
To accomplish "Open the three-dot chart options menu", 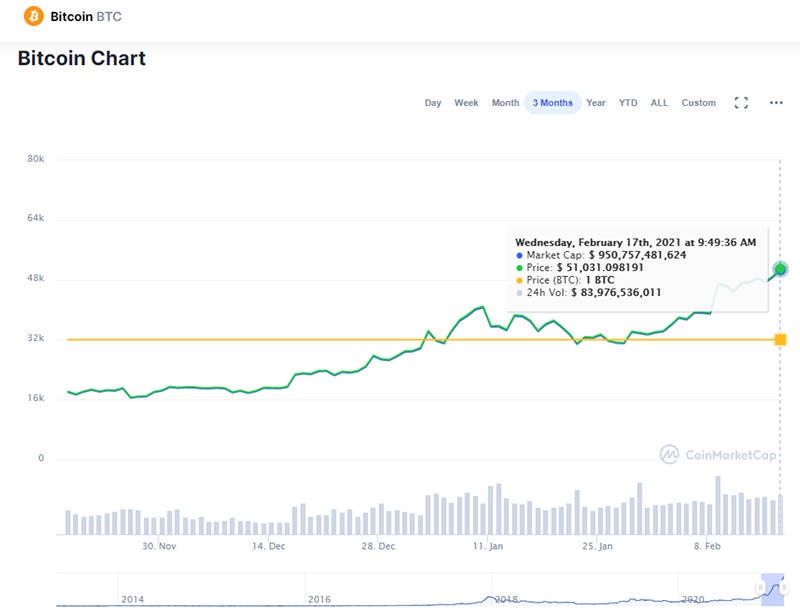I will (x=776, y=103).
